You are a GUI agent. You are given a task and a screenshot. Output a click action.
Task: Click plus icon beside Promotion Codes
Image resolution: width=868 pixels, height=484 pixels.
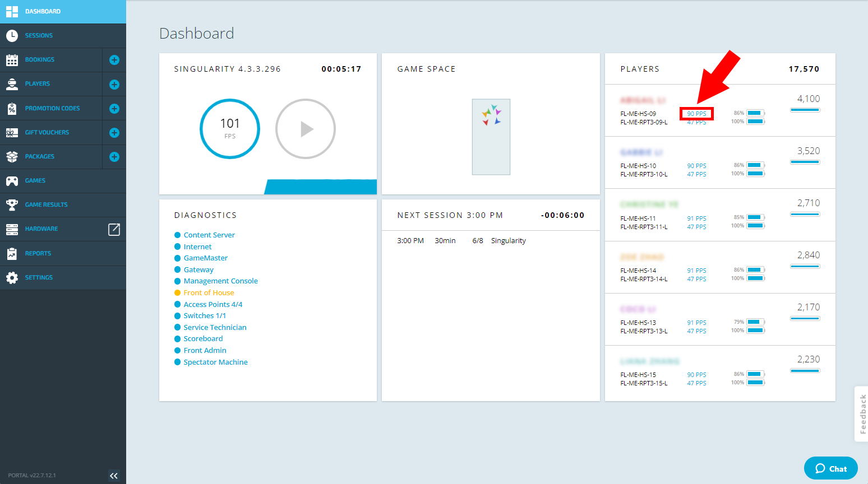(x=114, y=109)
